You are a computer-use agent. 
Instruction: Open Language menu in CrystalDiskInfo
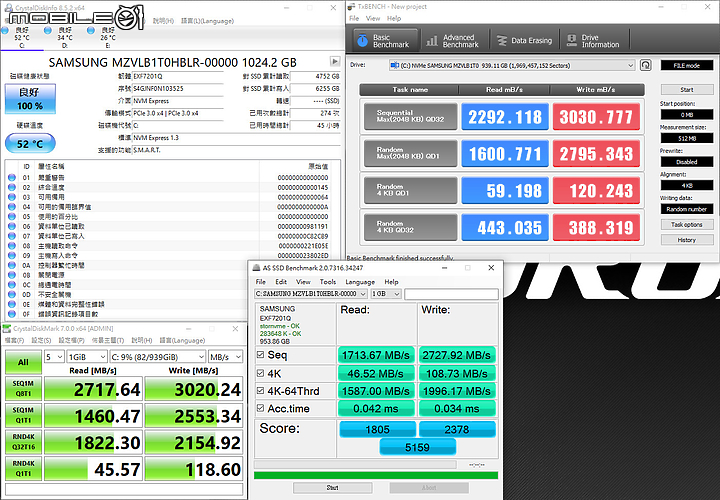207,21
